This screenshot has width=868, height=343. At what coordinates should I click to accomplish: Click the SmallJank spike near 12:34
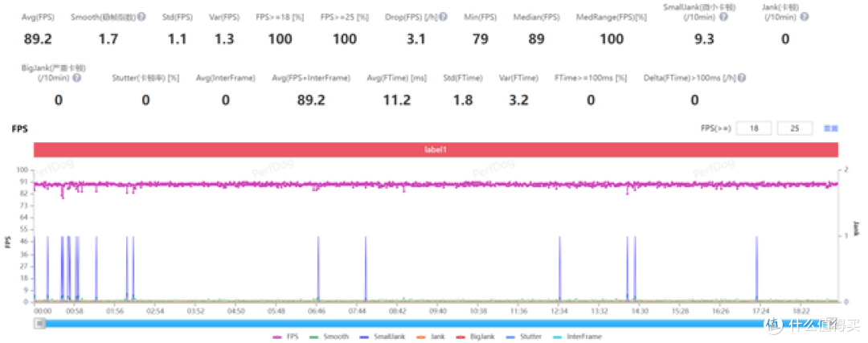[559, 269]
